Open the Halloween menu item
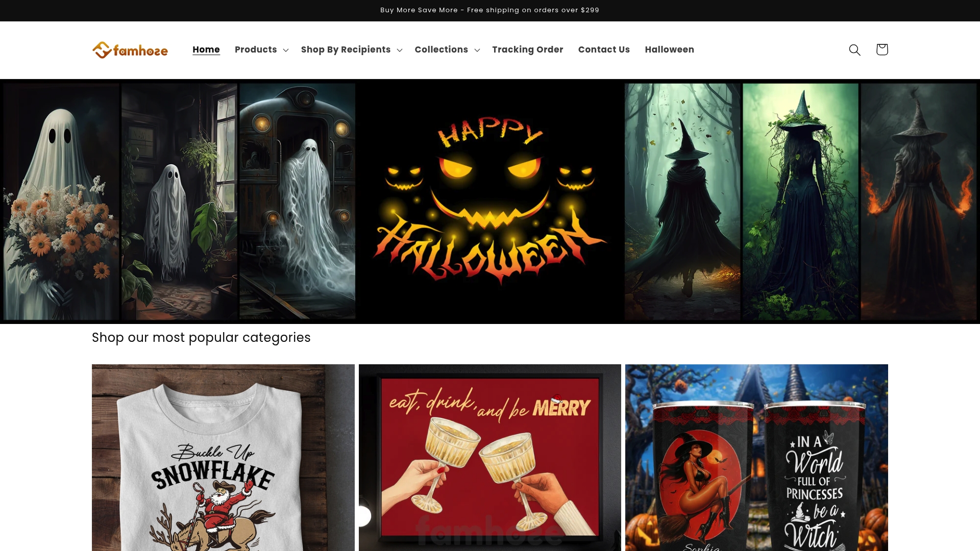This screenshot has width=980, height=551. [x=669, y=49]
